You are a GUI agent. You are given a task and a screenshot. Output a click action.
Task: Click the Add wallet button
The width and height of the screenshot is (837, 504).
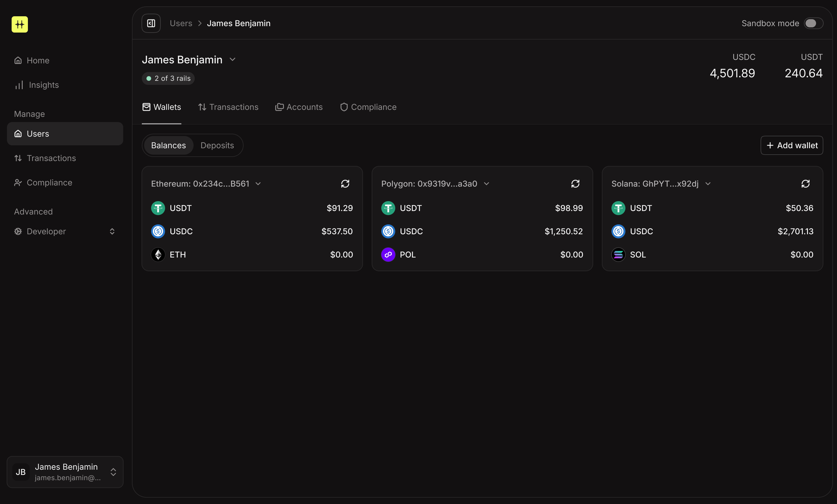pyautogui.click(x=792, y=145)
